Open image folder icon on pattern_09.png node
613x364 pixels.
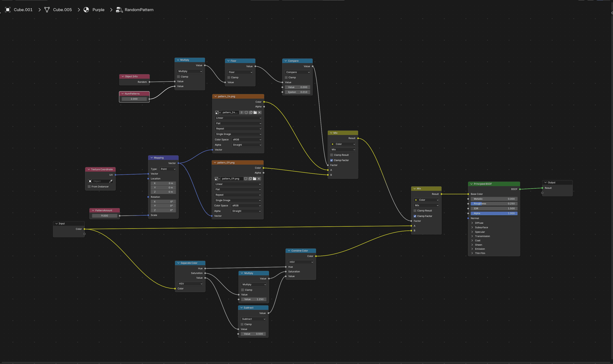coord(254,179)
